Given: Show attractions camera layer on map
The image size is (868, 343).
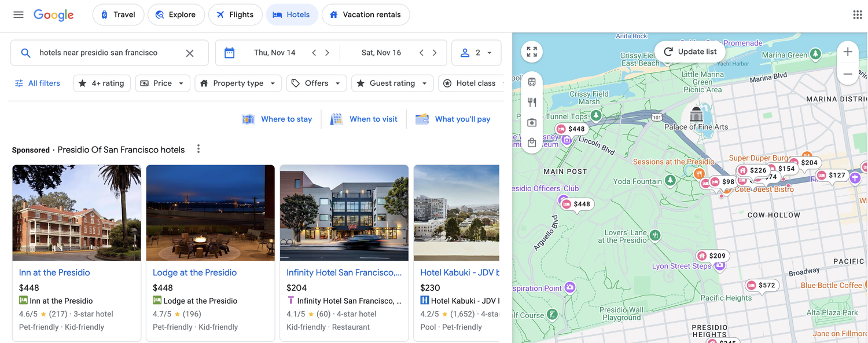Looking at the screenshot, I should (532, 123).
